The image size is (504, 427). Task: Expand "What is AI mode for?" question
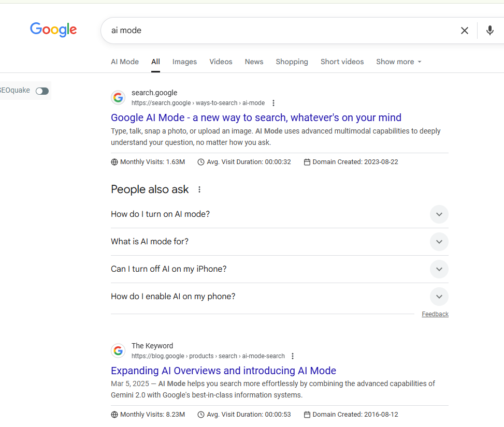point(439,242)
